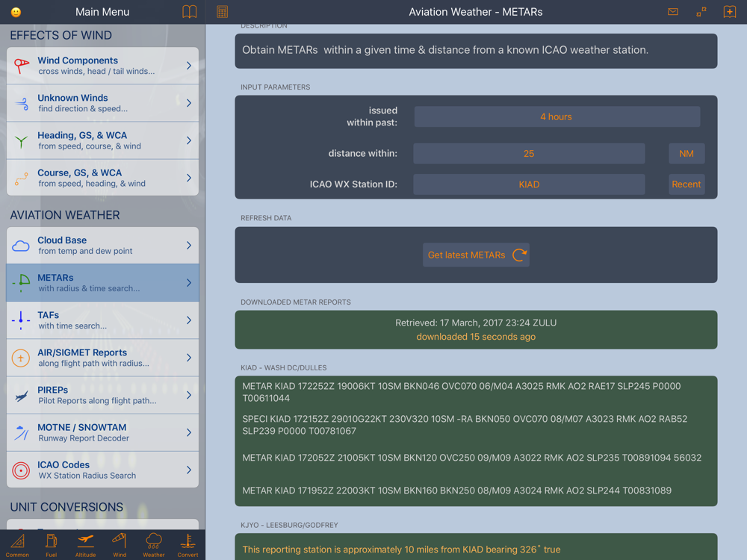Change the NM distance unit

tap(686, 153)
